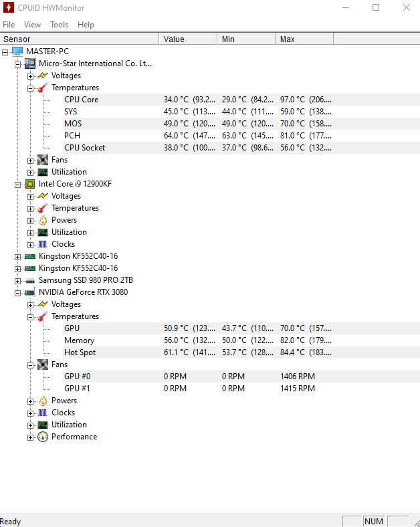Collapse the GPU Fans node
The height and width of the screenshot is (527, 420).
click(x=30, y=365)
